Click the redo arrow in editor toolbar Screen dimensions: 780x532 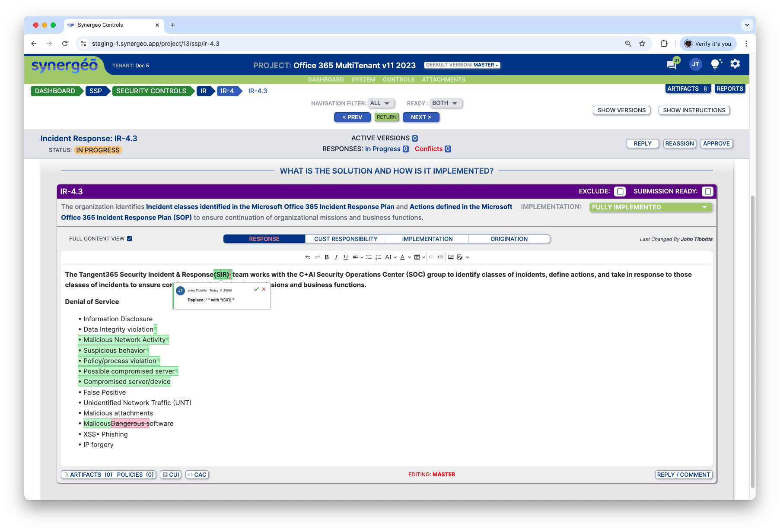point(317,257)
